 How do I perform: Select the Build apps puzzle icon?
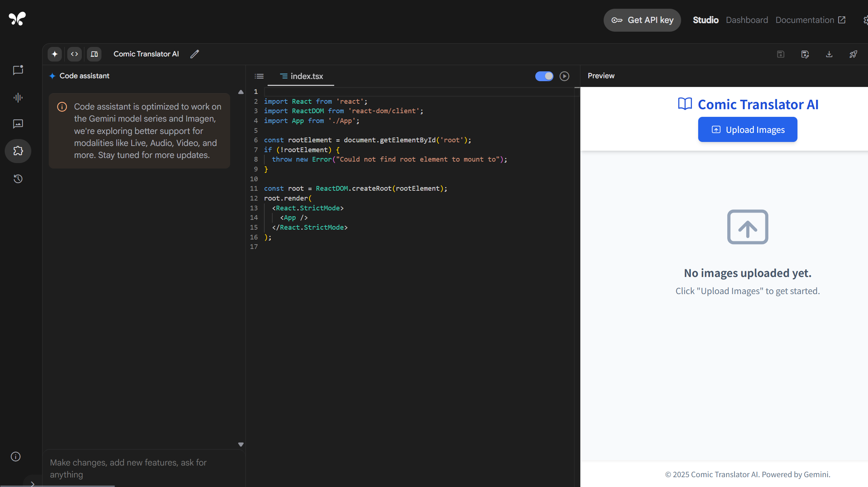pyautogui.click(x=18, y=151)
